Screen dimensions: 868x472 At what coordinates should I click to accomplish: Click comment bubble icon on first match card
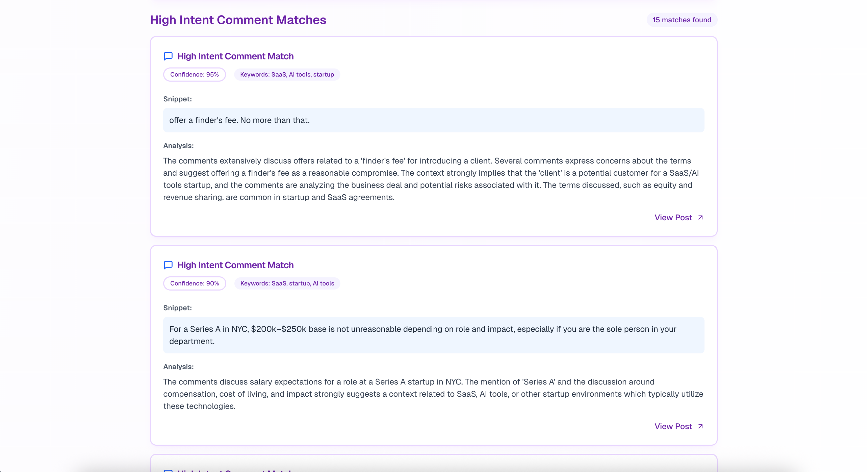[168, 56]
